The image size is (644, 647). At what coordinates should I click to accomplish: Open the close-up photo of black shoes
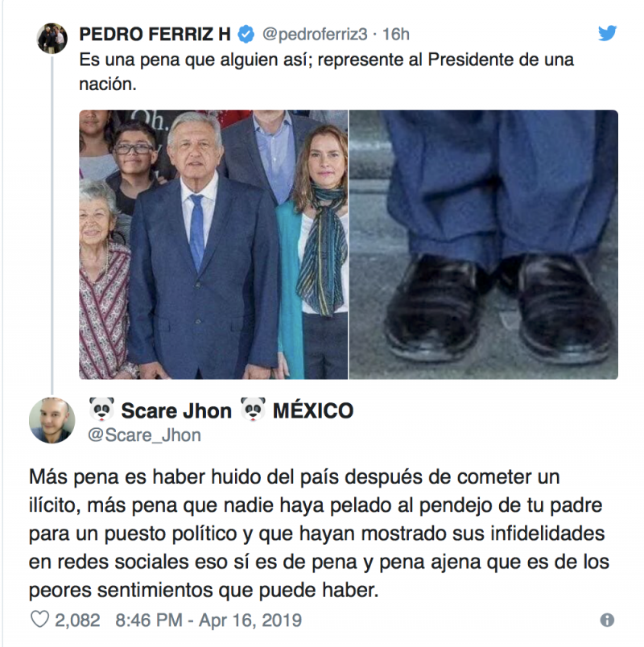coord(484,245)
